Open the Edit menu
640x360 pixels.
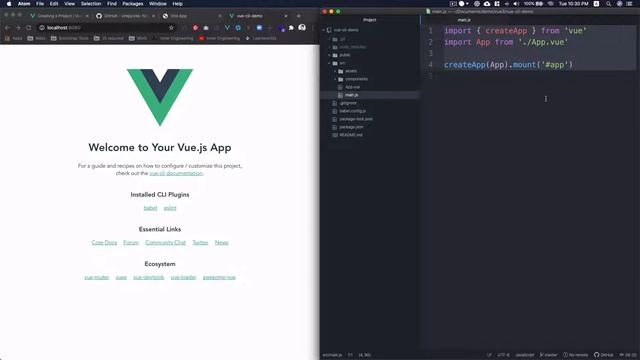(54, 4)
